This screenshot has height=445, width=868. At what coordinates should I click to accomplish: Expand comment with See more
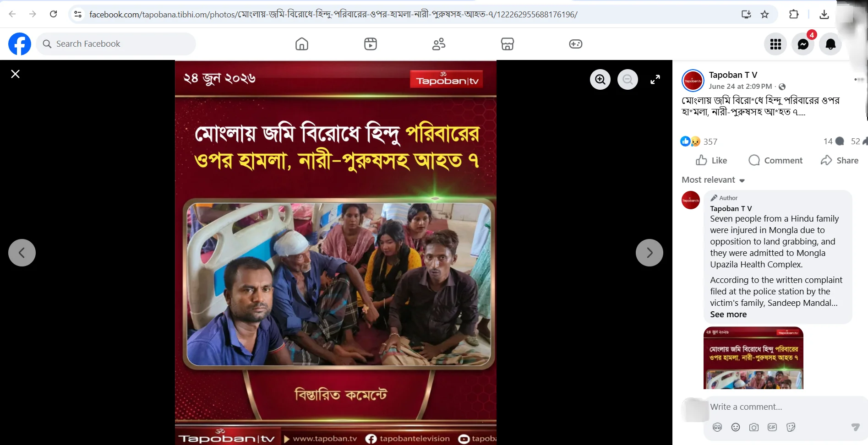click(x=728, y=315)
